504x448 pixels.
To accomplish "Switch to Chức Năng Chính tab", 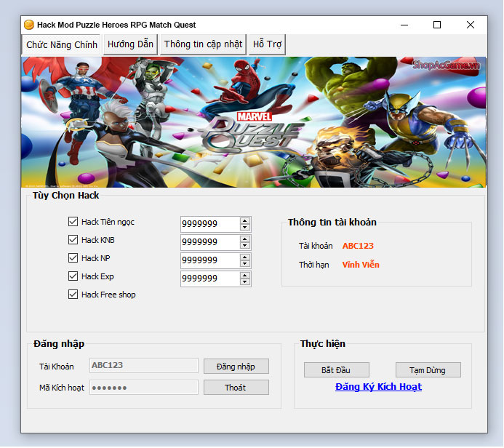I will (61, 44).
